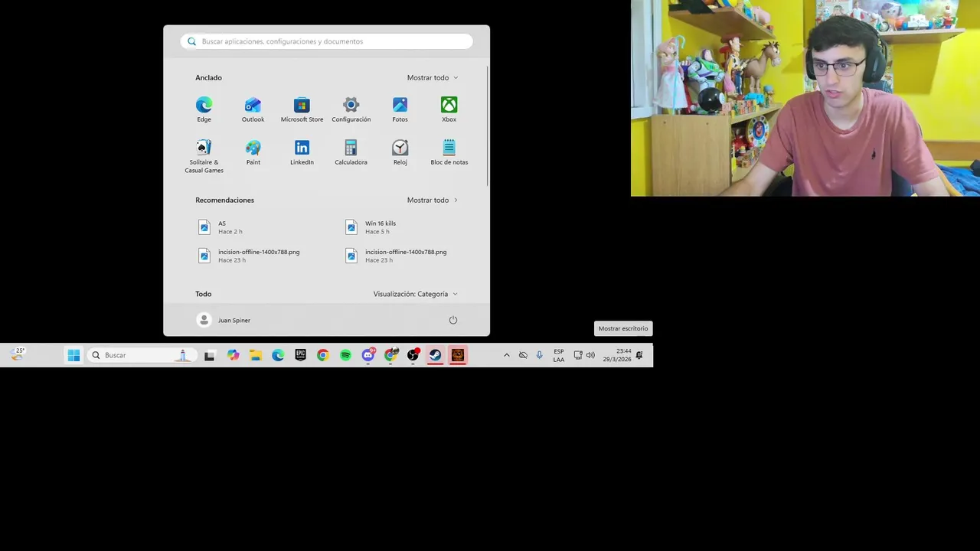The height and width of the screenshot is (551, 980).
Task: Launch Solitaire & Casual Games
Action: pos(204,156)
